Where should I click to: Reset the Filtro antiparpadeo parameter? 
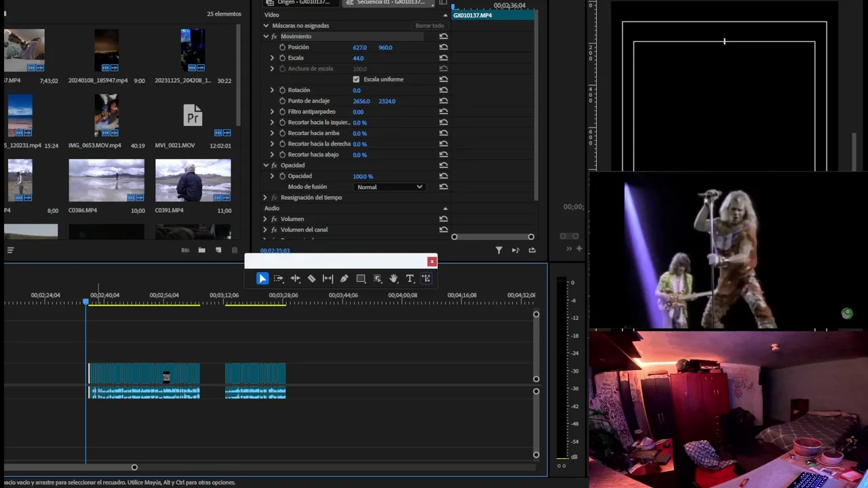[443, 112]
